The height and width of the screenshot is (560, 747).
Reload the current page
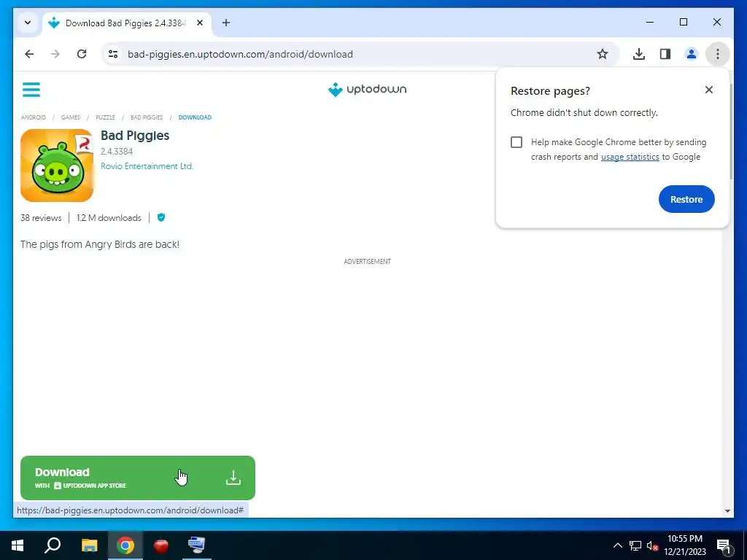pos(82,54)
